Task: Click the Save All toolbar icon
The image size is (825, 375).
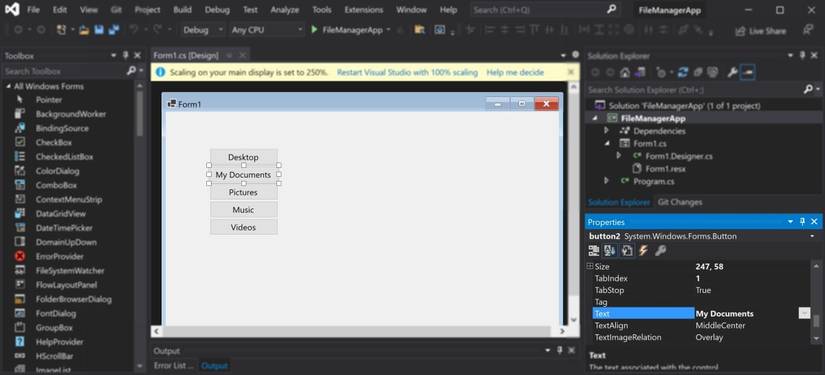Action: [x=114, y=30]
